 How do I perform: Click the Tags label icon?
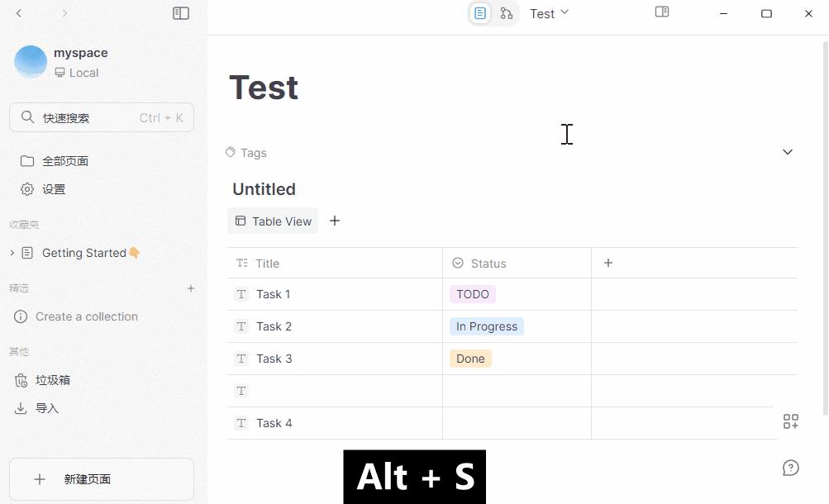coord(231,152)
